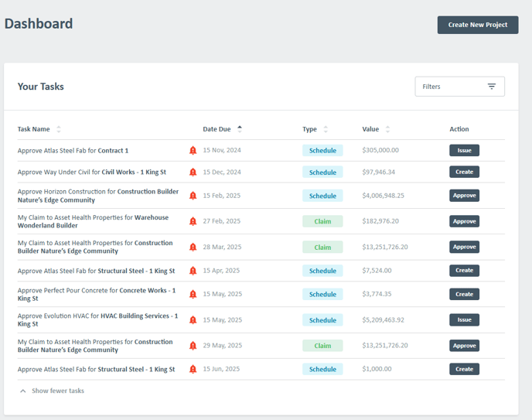The image size is (532, 420).
Task: Click the $305,000.00 value
Action: tap(380, 150)
